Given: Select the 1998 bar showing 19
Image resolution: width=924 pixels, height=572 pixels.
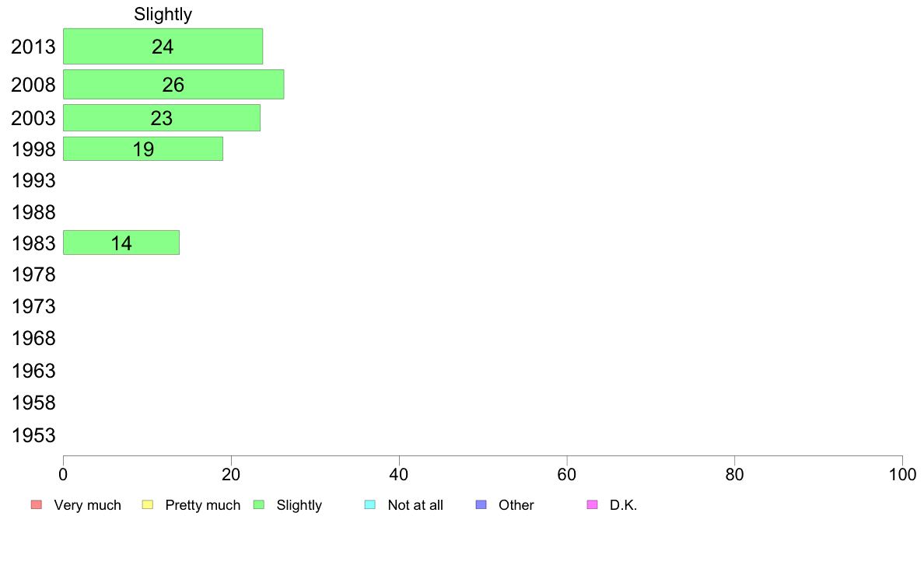Looking at the screenshot, I should [x=142, y=148].
